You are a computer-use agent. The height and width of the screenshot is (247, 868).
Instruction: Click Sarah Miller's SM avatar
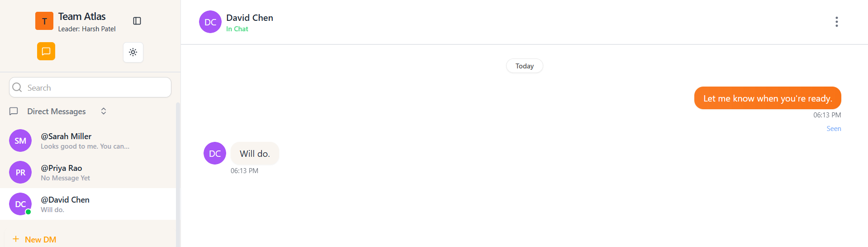pyautogui.click(x=20, y=140)
